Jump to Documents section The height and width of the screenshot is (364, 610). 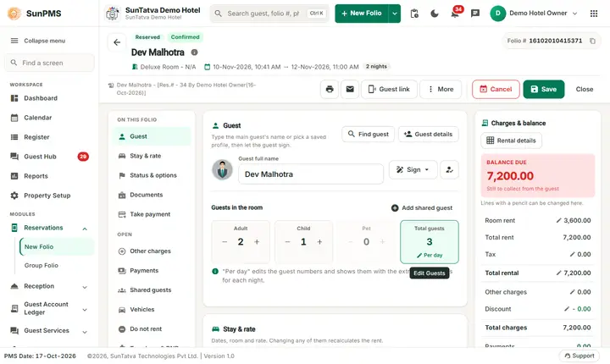pos(152,195)
